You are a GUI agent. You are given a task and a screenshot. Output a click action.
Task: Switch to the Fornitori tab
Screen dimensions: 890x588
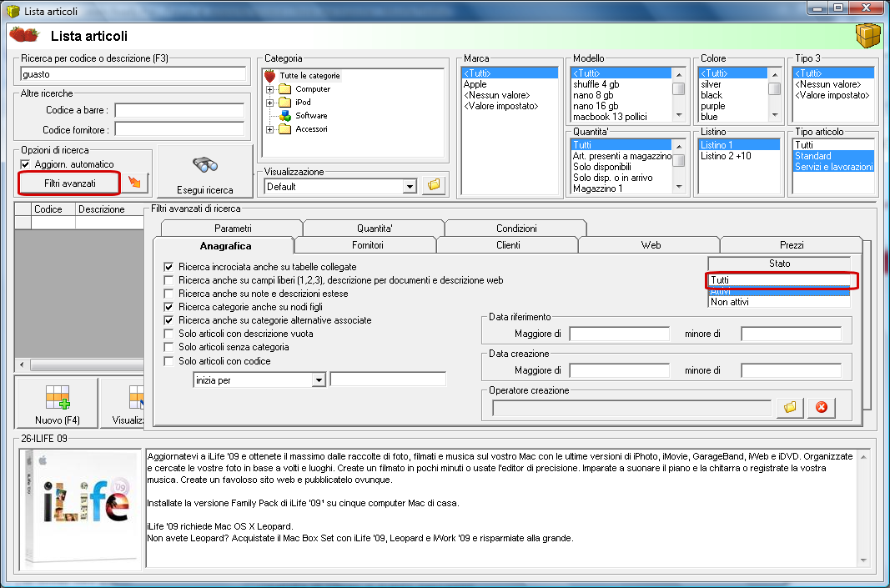[367, 245]
